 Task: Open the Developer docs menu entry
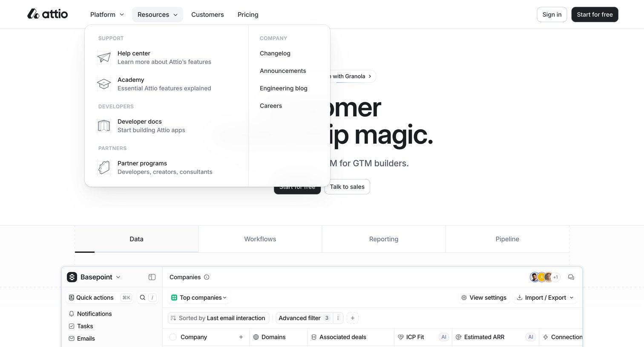[x=167, y=126]
